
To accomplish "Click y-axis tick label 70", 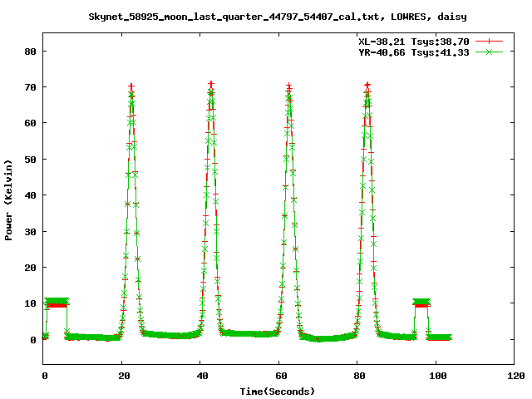I will click(30, 87).
